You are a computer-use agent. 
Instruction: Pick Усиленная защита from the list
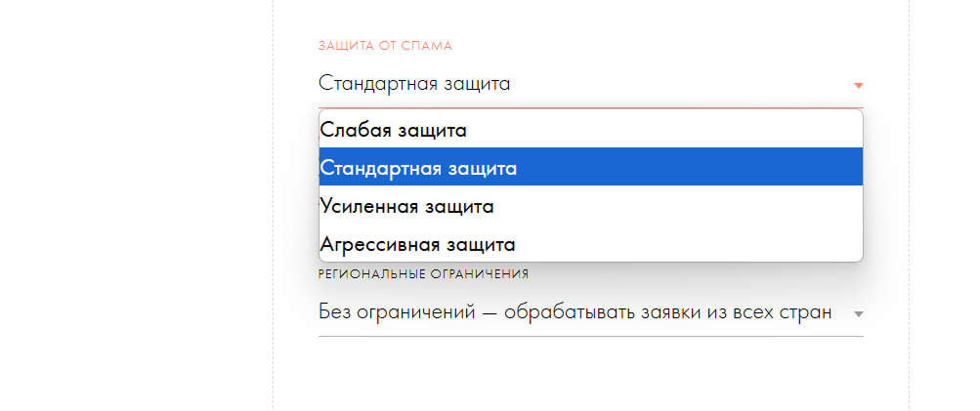pyautogui.click(x=590, y=205)
